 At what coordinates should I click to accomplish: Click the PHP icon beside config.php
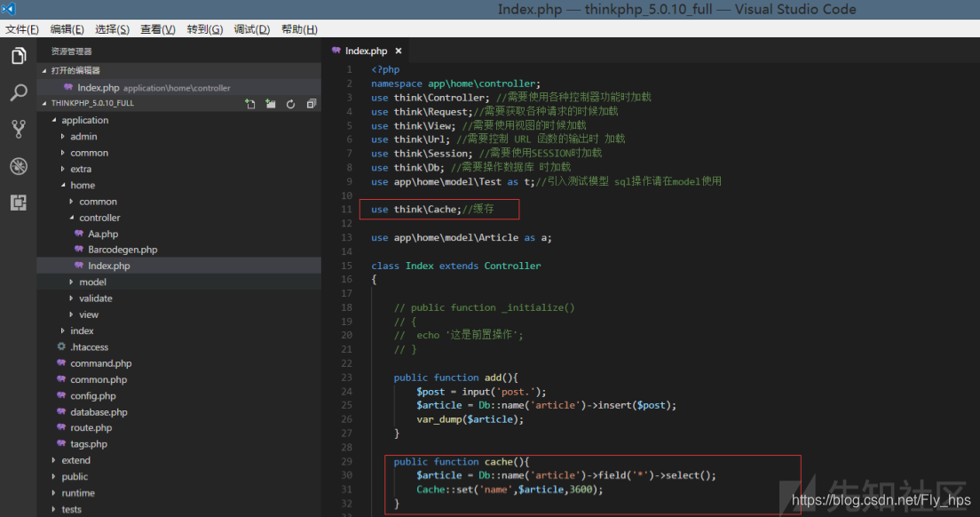point(61,395)
